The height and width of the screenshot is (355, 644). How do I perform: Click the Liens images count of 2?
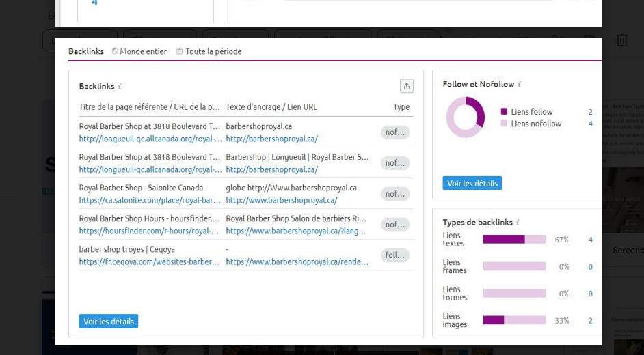click(x=590, y=321)
